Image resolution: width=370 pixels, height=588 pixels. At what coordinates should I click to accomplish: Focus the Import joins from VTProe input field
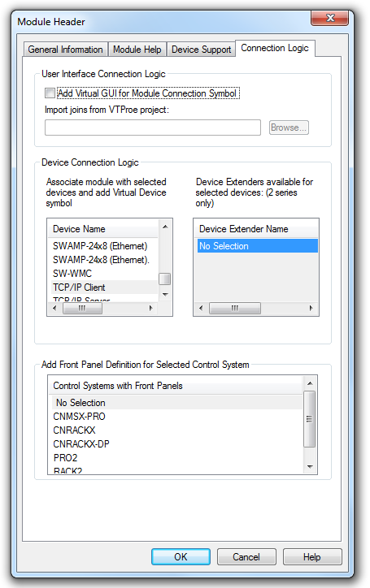pos(153,128)
